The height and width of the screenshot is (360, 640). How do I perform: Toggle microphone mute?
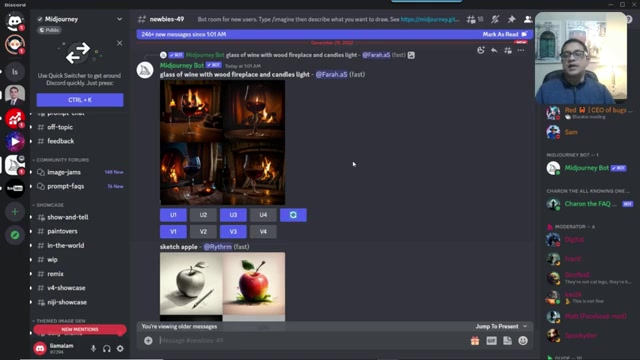pyautogui.click(x=93, y=349)
